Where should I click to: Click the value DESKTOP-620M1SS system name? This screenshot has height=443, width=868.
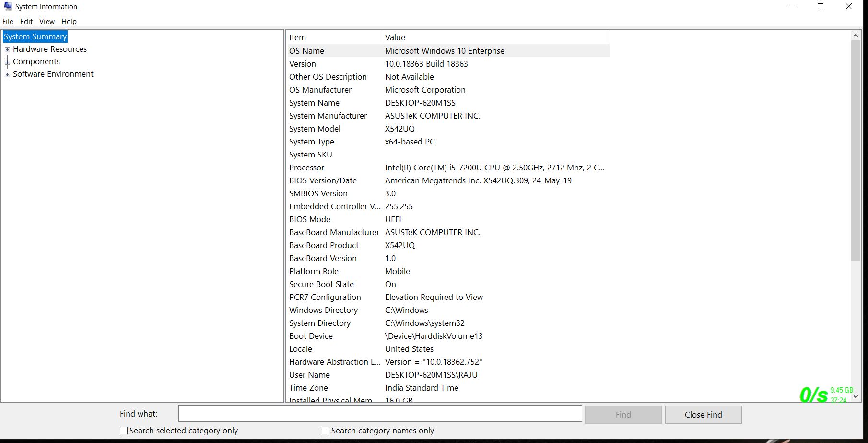click(x=420, y=103)
